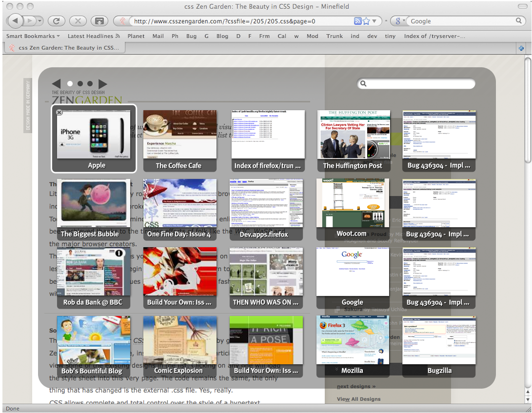Viewport: 532px width, 413px height.
Task: Open the Mail bookmark
Action: coord(158,36)
